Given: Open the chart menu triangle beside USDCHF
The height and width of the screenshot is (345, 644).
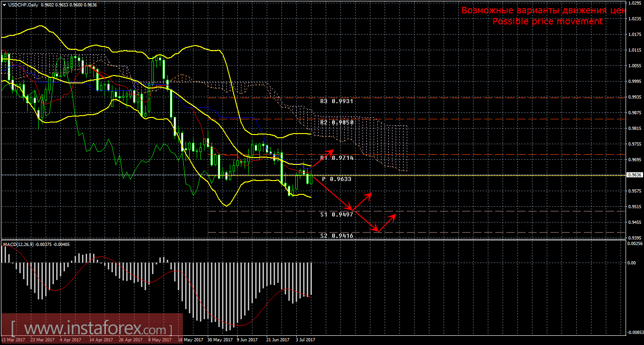Looking at the screenshot, I should coord(4,5).
